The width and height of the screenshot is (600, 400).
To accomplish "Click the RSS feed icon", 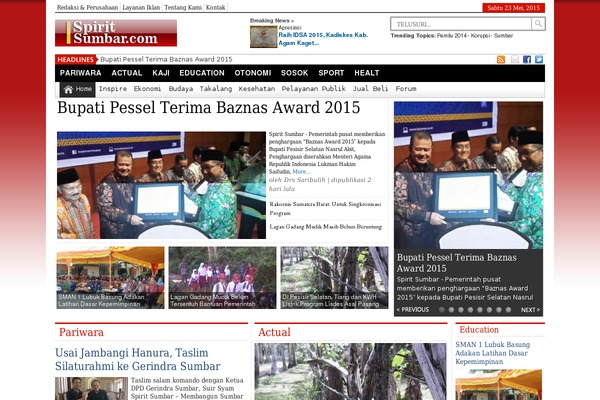I will pyautogui.click(x=501, y=59).
